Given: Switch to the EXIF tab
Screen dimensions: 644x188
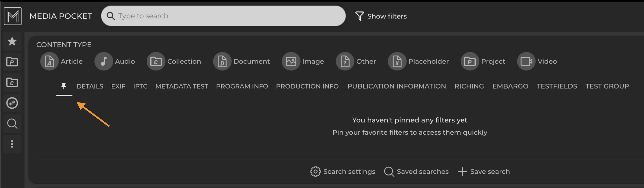Looking at the screenshot, I should 118,86.
